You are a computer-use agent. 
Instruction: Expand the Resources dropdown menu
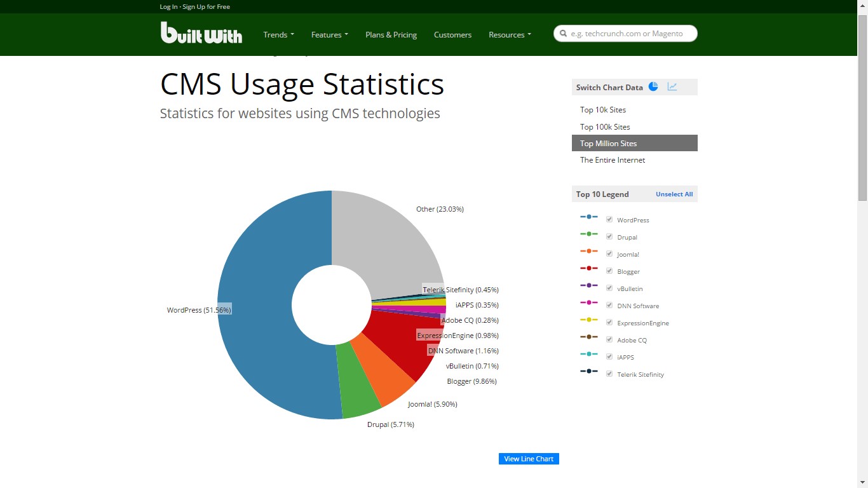pos(509,35)
